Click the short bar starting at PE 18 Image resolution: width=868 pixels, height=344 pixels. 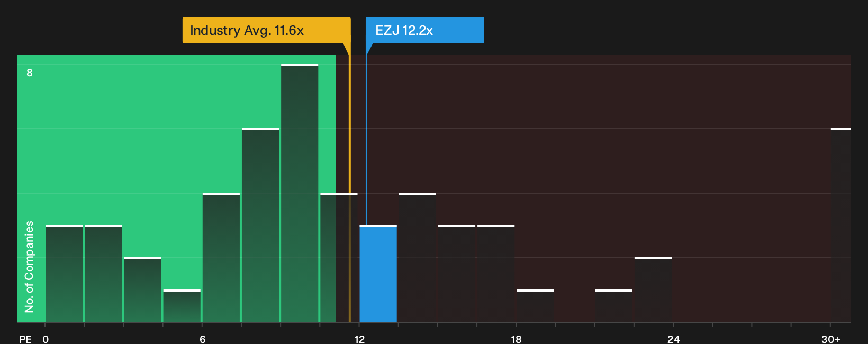click(535, 306)
